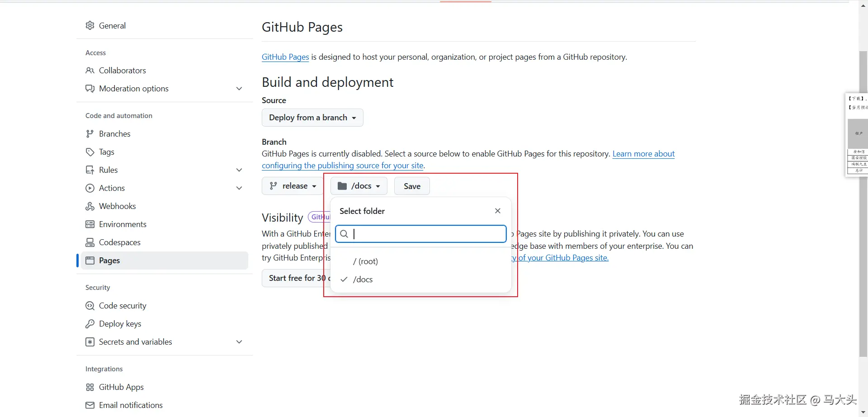Focus the Select folder search field
868x417 pixels.
(420, 234)
